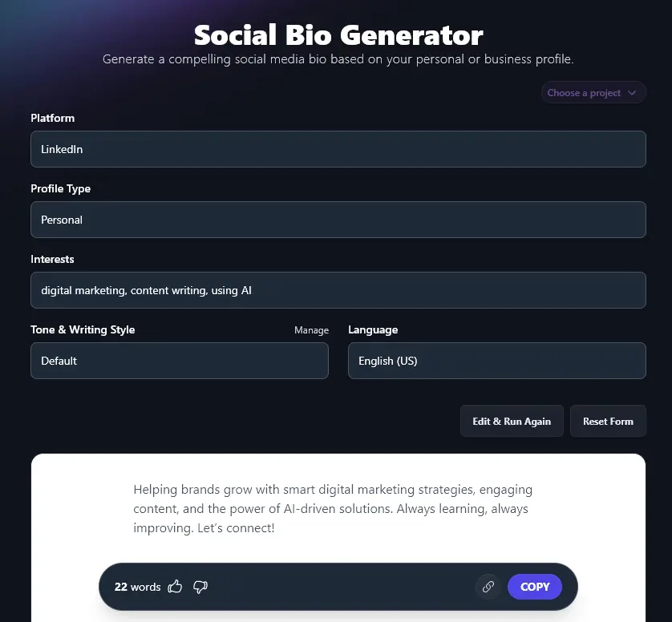This screenshot has height=622, width=672.
Task: Open the Platform dropdown showing LinkedIn
Action: (338, 149)
